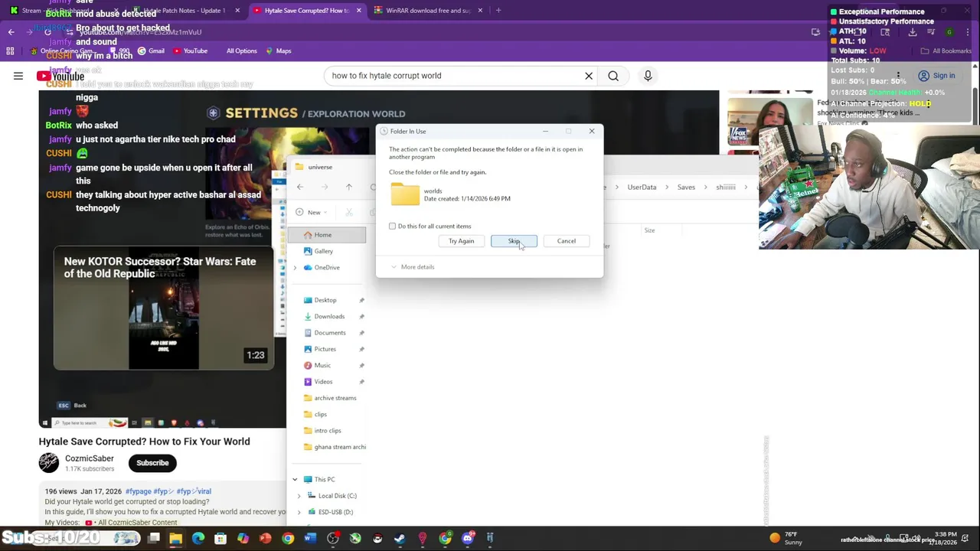
Task: Open PowerPoint from taskbar
Action: tap(265, 539)
